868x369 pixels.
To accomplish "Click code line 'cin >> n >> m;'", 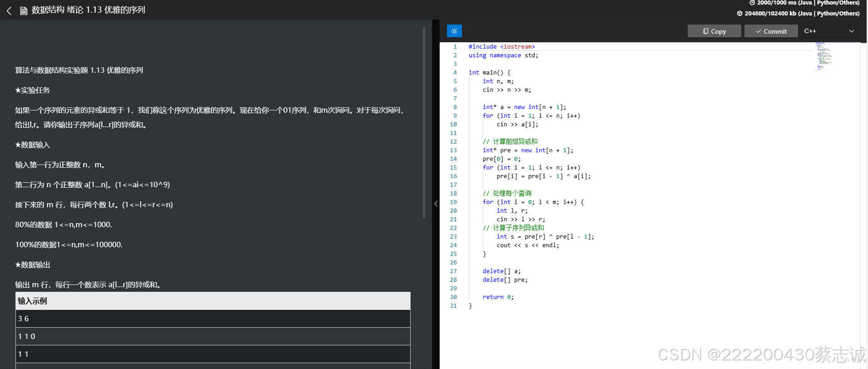I will coord(507,90).
